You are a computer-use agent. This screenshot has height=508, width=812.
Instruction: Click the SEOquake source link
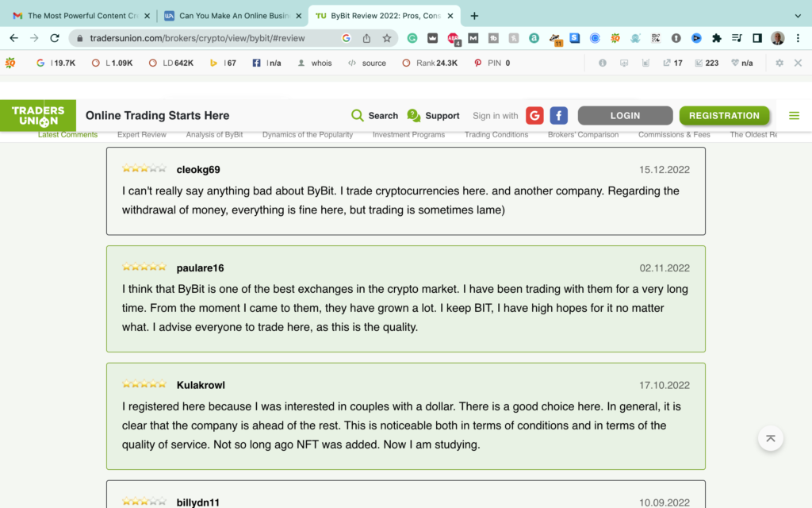pyautogui.click(x=367, y=63)
